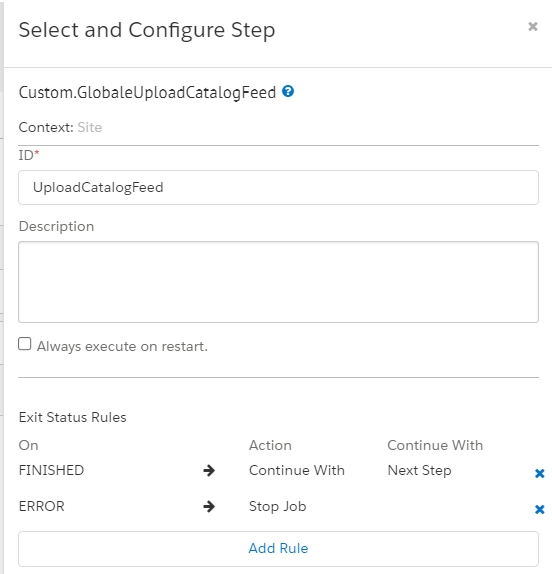Close the Select and Configure Step dialog
Image resolution: width=552 pixels, height=574 pixels.
click(x=533, y=26)
